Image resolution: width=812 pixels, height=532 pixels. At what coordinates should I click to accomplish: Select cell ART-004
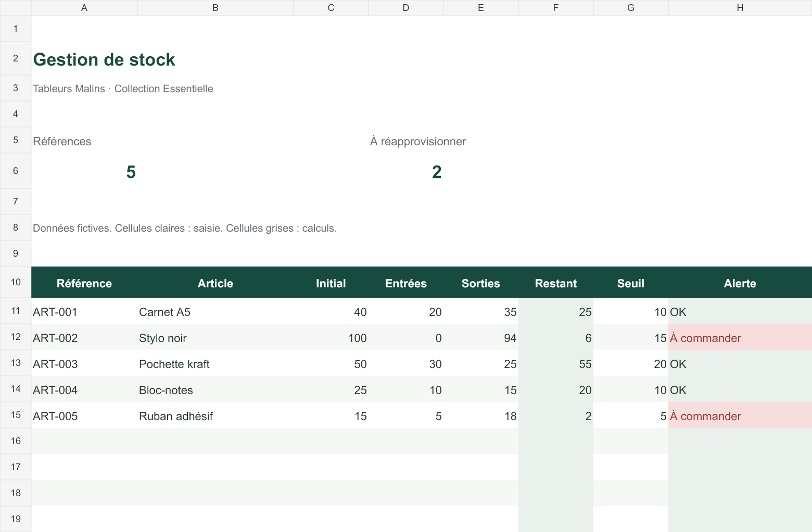click(84, 389)
